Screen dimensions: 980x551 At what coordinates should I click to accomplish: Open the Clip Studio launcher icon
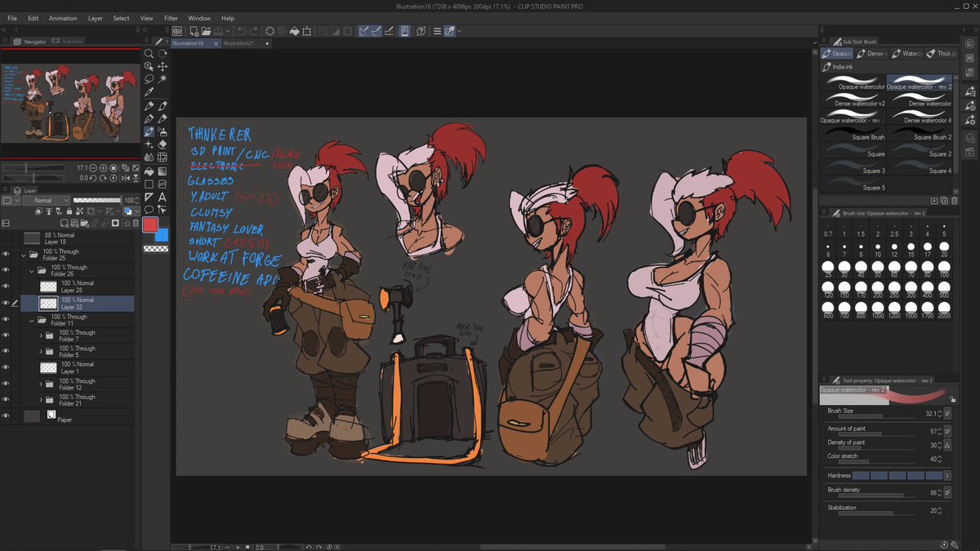(176, 31)
